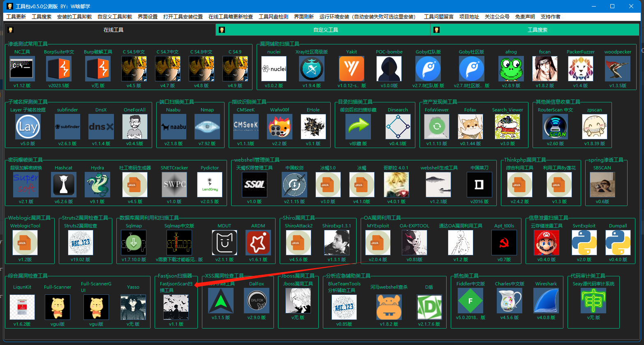
Task: Open the EHole tool icon
Action: 313,127
